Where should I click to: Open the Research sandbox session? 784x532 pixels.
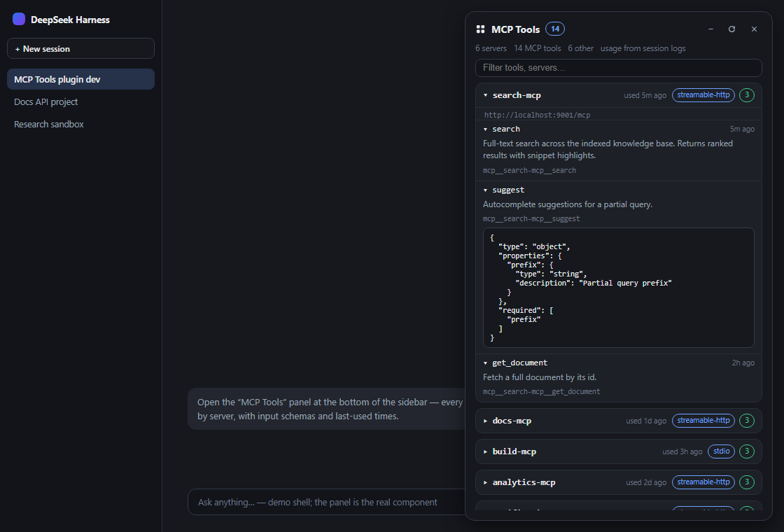click(80, 124)
